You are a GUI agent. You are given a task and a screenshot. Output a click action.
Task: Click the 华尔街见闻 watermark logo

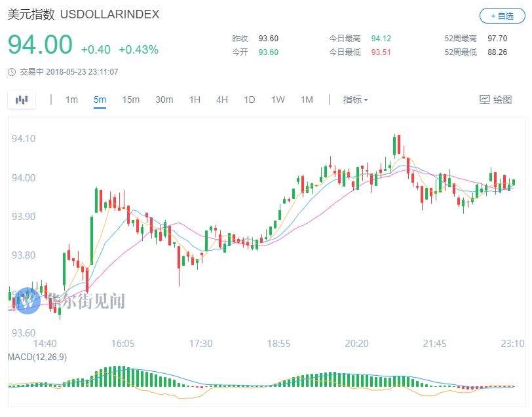(28, 300)
